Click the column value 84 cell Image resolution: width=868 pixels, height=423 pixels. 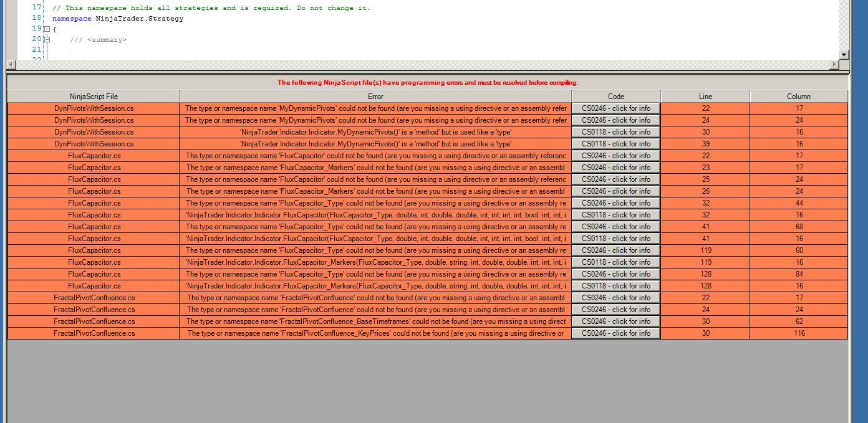(799, 274)
